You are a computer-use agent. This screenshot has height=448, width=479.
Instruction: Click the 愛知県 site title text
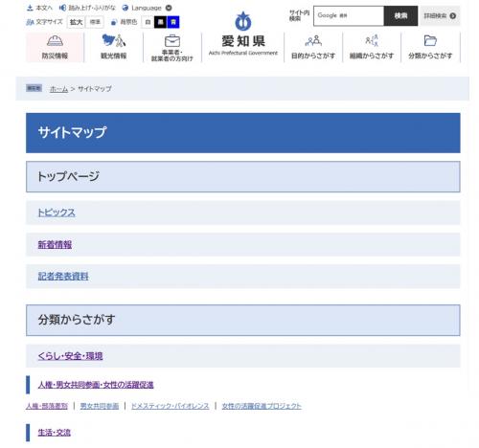coord(243,41)
